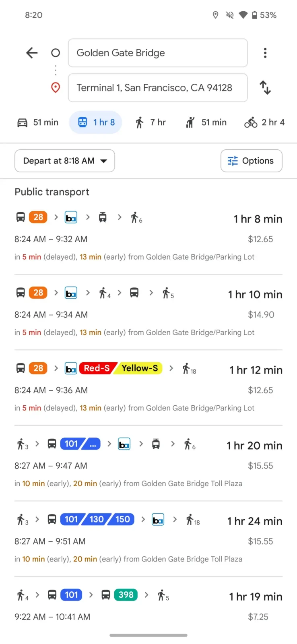297x644 pixels.
Task: Select the transit tab, 1 hr 8
Action: pos(96,122)
